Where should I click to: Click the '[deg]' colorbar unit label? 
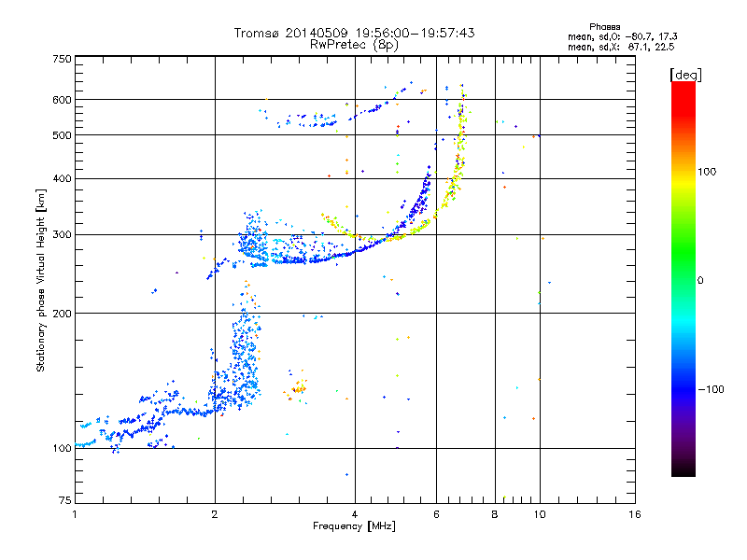685,75
